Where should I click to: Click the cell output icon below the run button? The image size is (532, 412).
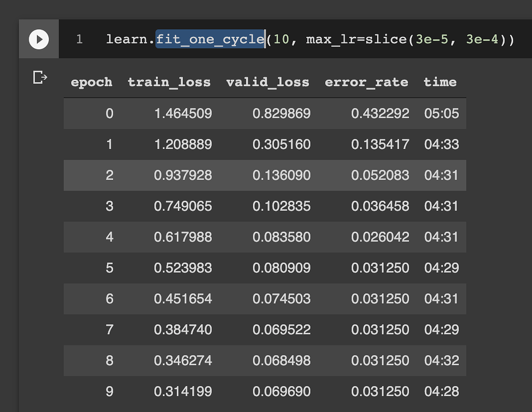[x=39, y=76]
